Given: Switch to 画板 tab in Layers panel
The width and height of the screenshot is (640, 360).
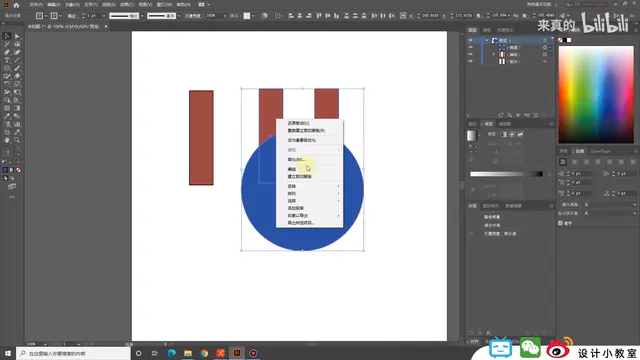Looking at the screenshot, I should [x=487, y=30].
